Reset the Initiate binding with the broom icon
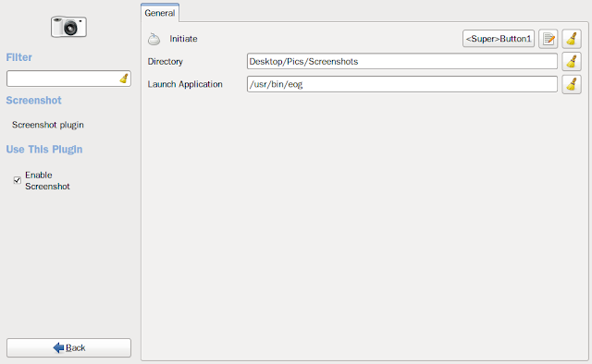592x364 pixels. coord(572,39)
